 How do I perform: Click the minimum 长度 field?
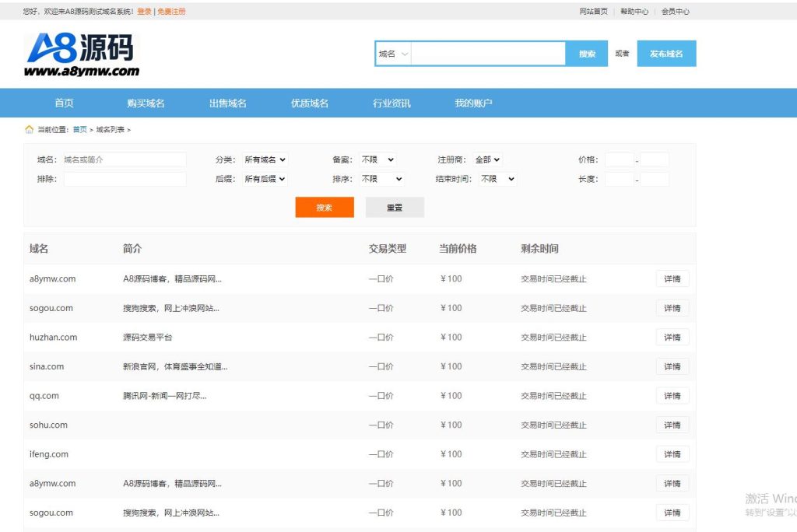[619, 179]
